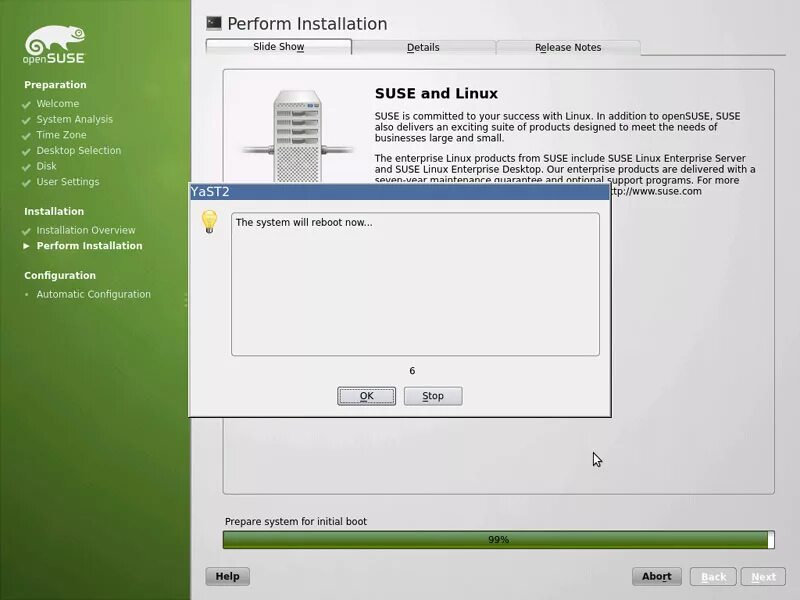800x600 pixels.
Task: Click the 'Perform Installation' page title
Action: click(x=307, y=23)
